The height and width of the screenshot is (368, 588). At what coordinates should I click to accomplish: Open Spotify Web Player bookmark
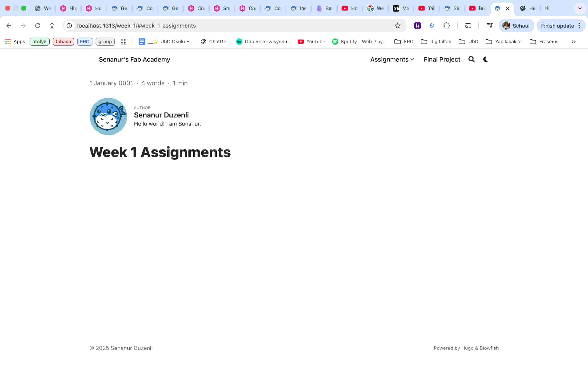pyautogui.click(x=359, y=42)
